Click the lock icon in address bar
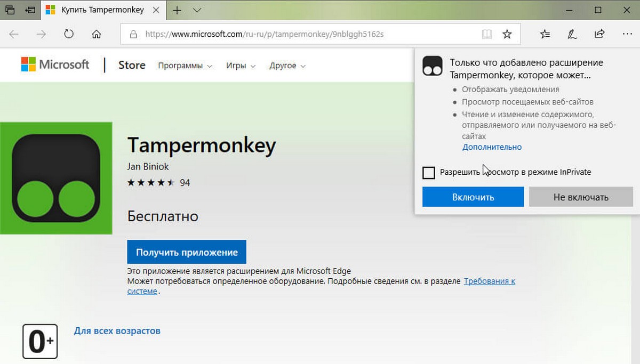The width and height of the screenshot is (640, 364). click(x=133, y=34)
